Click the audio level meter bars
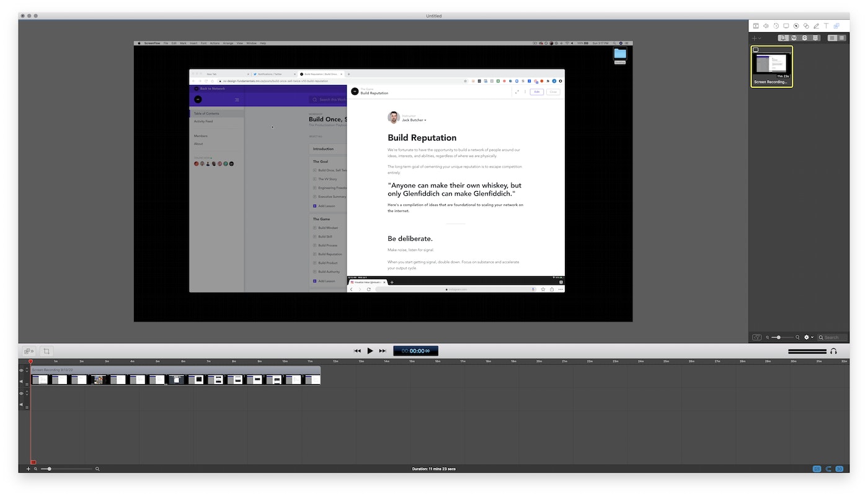868x497 pixels. [x=807, y=351]
